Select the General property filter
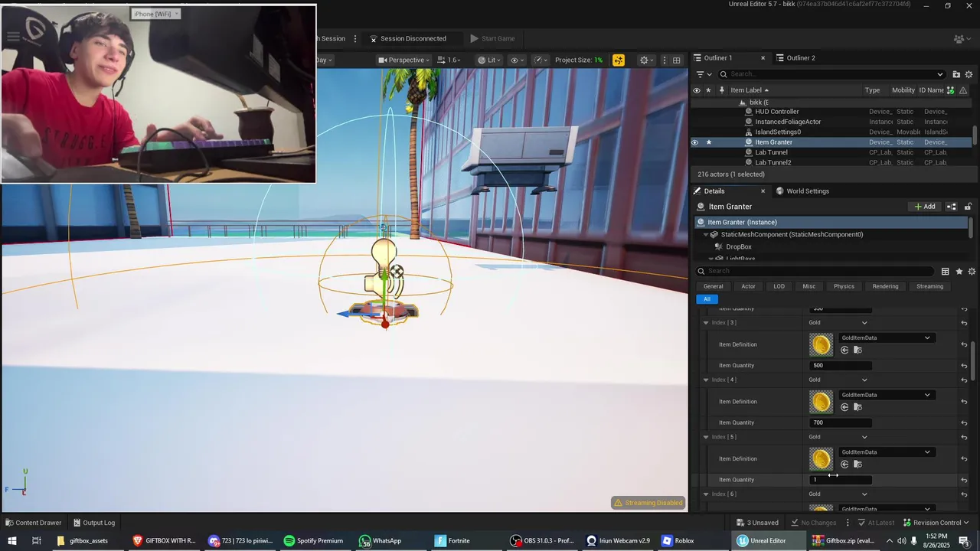 713,286
